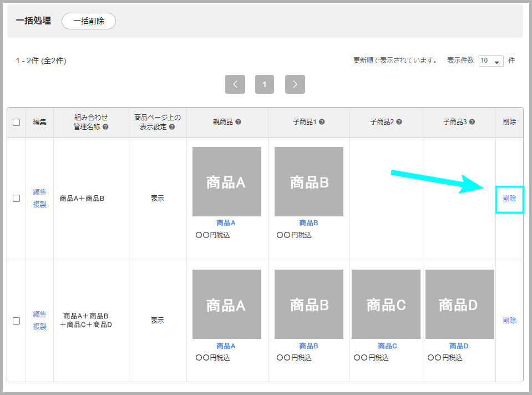This screenshot has height=395, width=532.
Task: Go to next page with right chevron
Action: [x=295, y=84]
